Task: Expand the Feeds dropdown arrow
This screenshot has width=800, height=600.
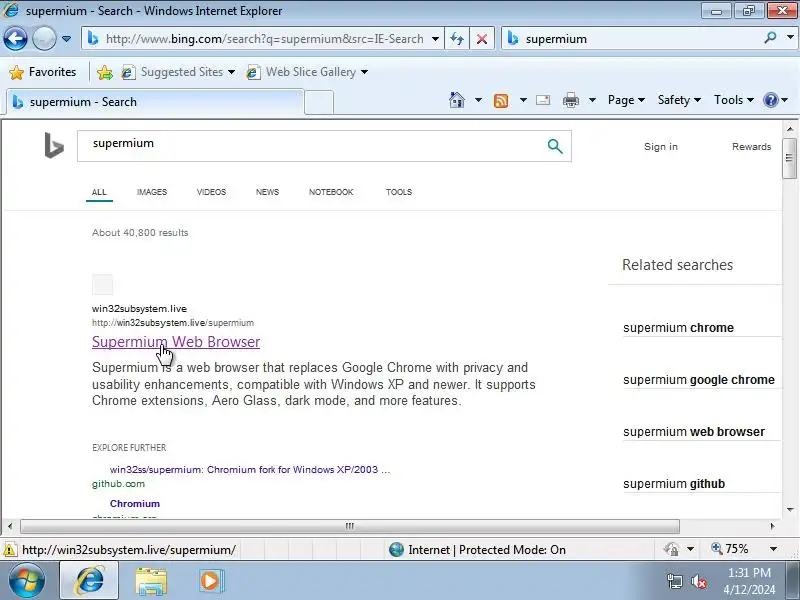Action: [x=523, y=100]
